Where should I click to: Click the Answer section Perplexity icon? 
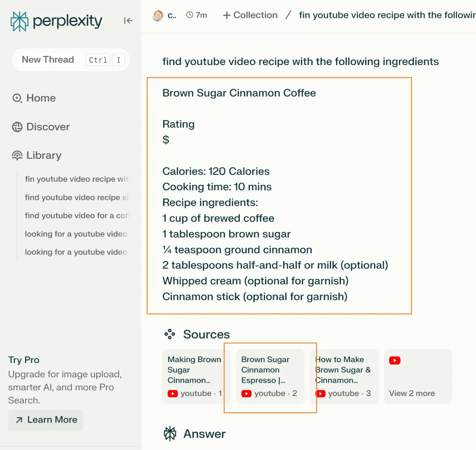tap(170, 434)
